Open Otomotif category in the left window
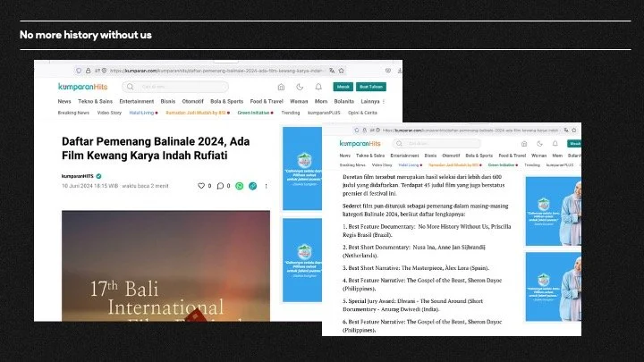 pos(192,101)
